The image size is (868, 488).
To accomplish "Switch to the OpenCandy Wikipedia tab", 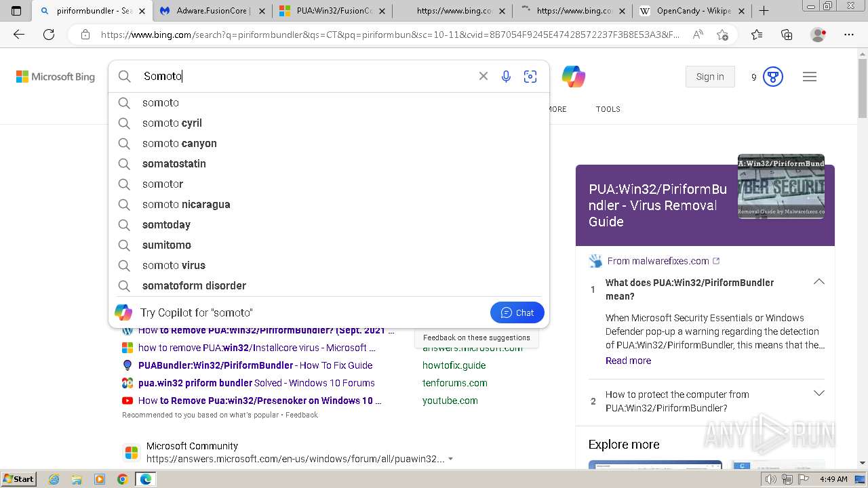I will (x=692, y=11).
